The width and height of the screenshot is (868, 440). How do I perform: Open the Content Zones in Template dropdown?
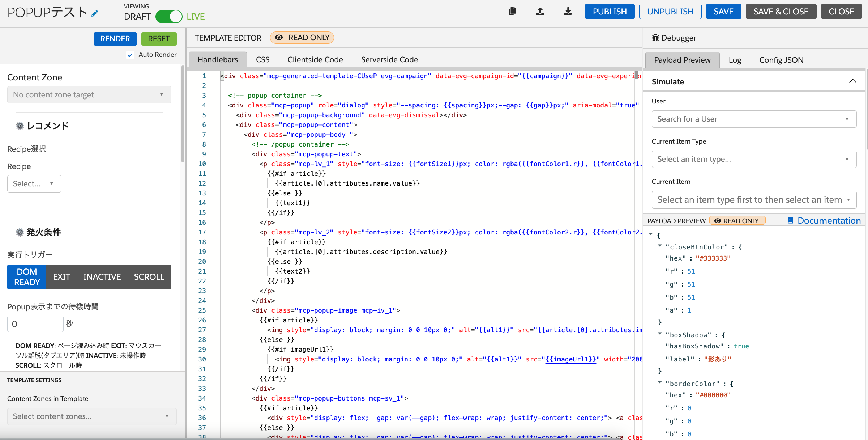coord(92,416)
